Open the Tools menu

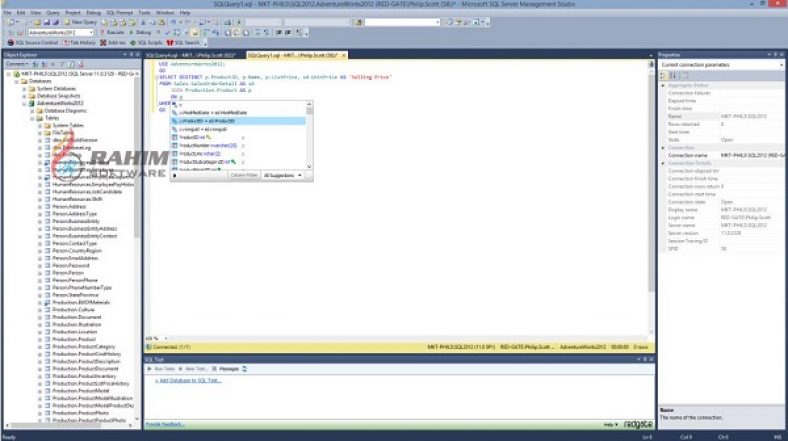pyautogui.click(x=144, y=13)
